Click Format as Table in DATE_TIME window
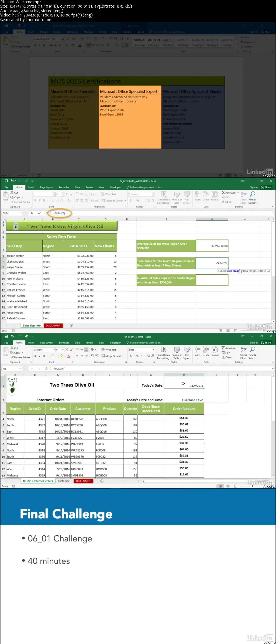 coord(177,353)
